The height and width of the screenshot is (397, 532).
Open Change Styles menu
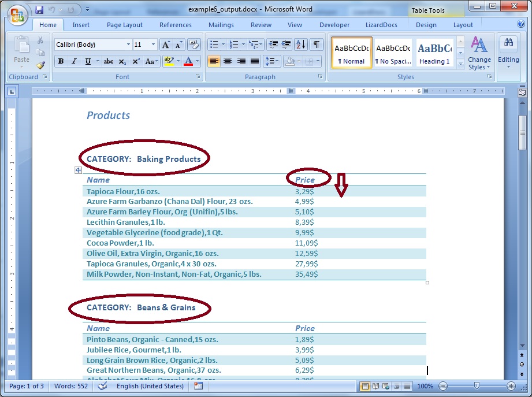click(x=479, y=53)
